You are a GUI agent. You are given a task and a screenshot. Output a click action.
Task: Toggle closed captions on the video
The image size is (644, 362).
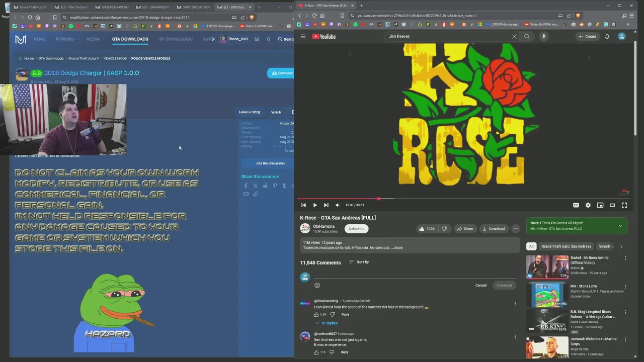coord(576,205)
